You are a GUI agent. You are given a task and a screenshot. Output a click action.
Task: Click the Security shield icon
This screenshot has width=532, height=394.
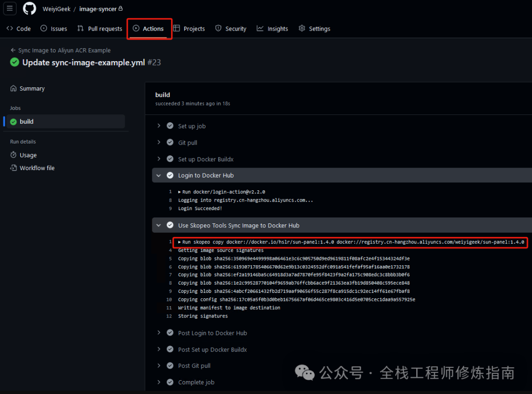pyautogui.click(x=219, y=28)
